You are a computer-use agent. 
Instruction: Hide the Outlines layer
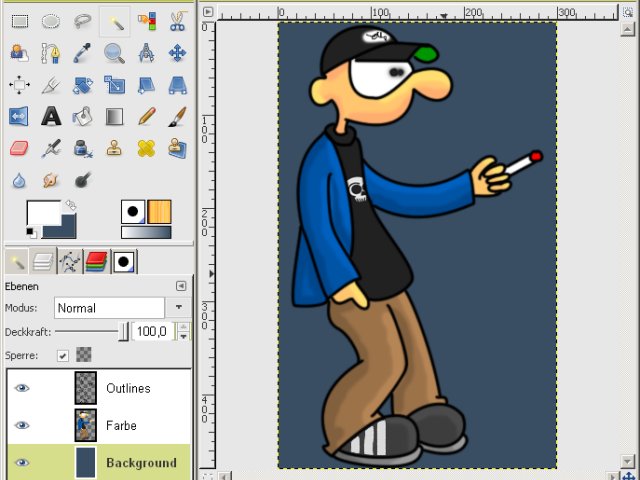click(22, 388)
